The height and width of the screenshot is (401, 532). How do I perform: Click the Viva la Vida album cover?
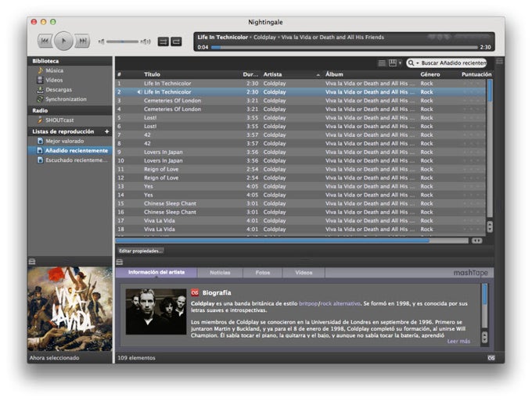(70, 309)
